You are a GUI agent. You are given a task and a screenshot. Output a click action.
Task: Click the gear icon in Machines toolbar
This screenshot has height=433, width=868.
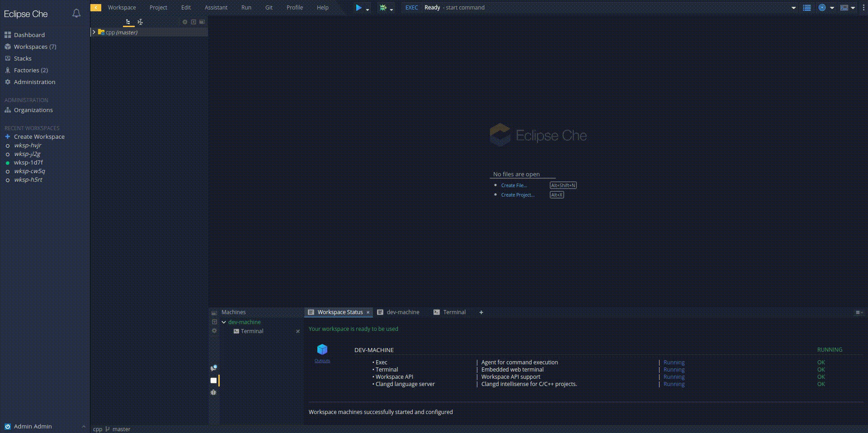(x=214, y=331)
